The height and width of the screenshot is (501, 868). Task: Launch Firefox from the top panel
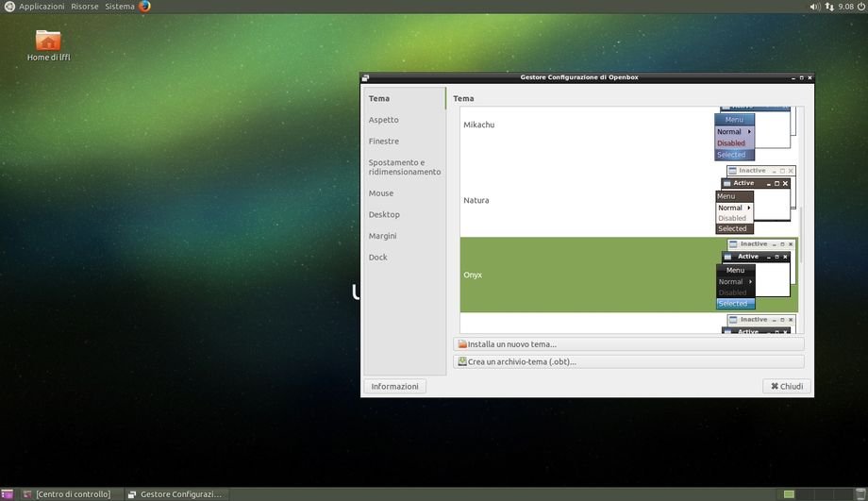(144, 7)
